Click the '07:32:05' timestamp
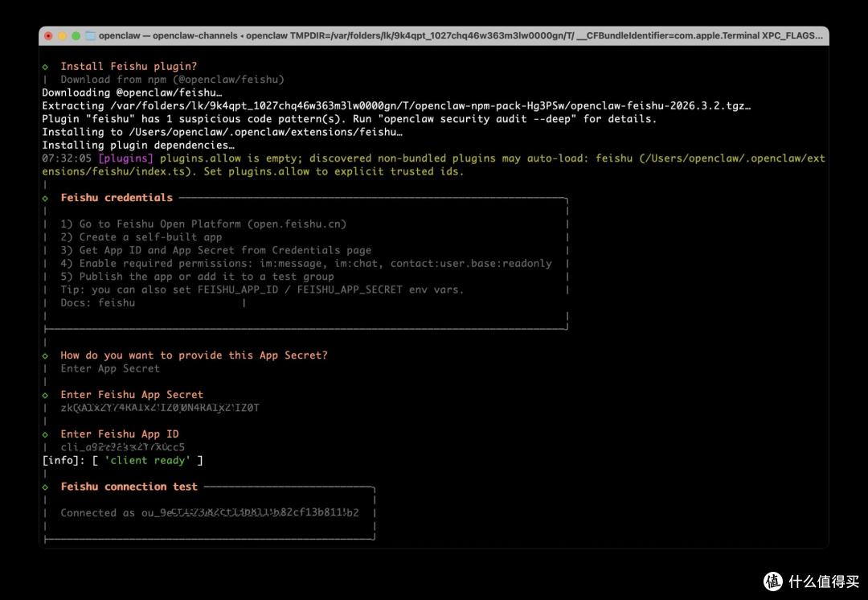868x600 pixels. click(x=67, y=158)
